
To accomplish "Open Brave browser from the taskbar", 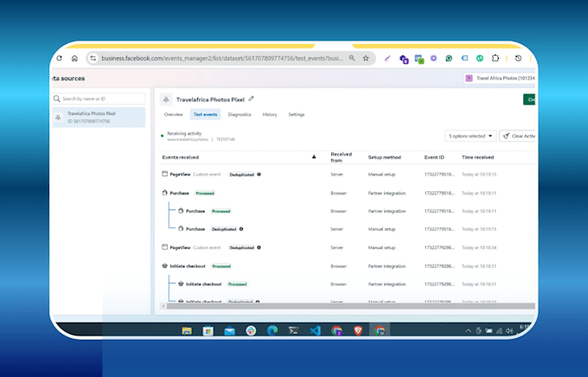I will click(x=358, y=330).
